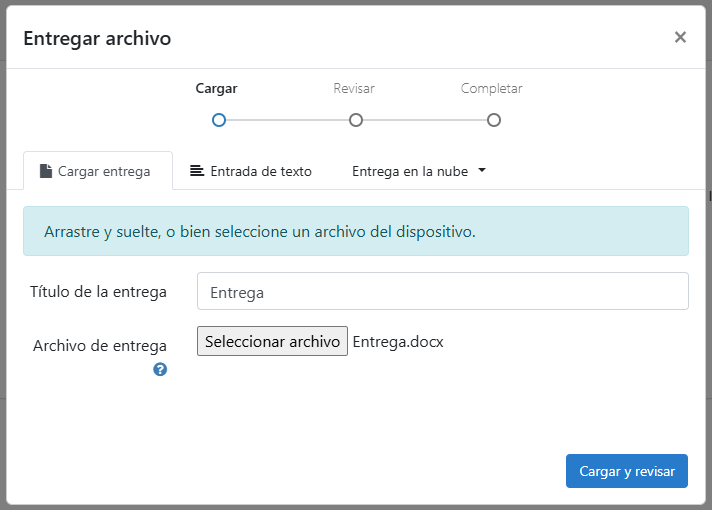
Task: Focus the Título de la entrega text field
Action: click(x=442, y=292)
